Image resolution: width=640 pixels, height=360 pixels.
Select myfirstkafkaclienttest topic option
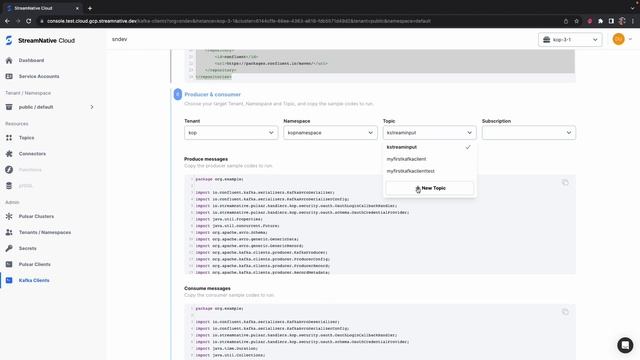coord(429,171)
